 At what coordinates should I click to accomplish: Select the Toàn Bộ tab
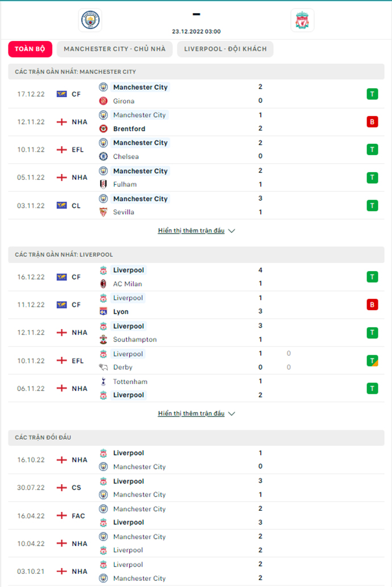[x=30, y=49]
